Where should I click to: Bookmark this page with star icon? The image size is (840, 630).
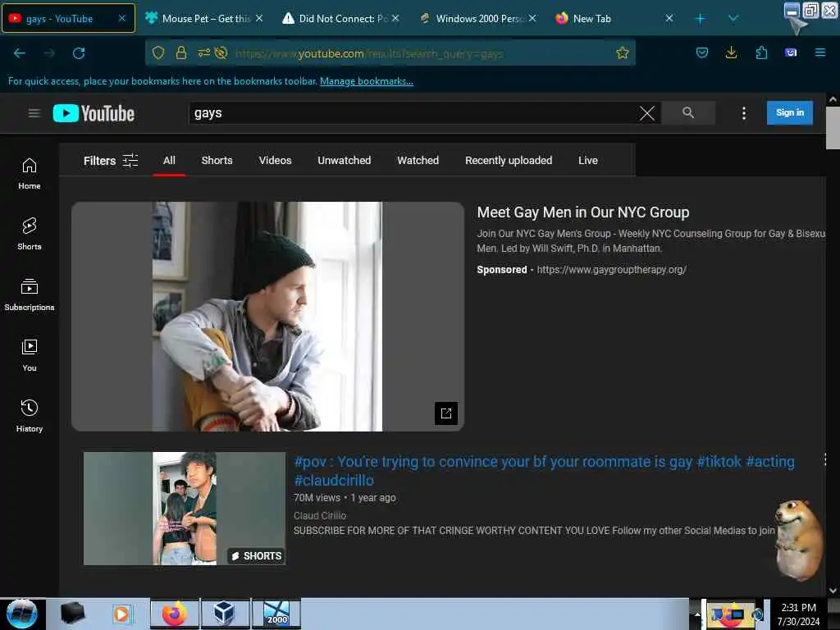623,52
